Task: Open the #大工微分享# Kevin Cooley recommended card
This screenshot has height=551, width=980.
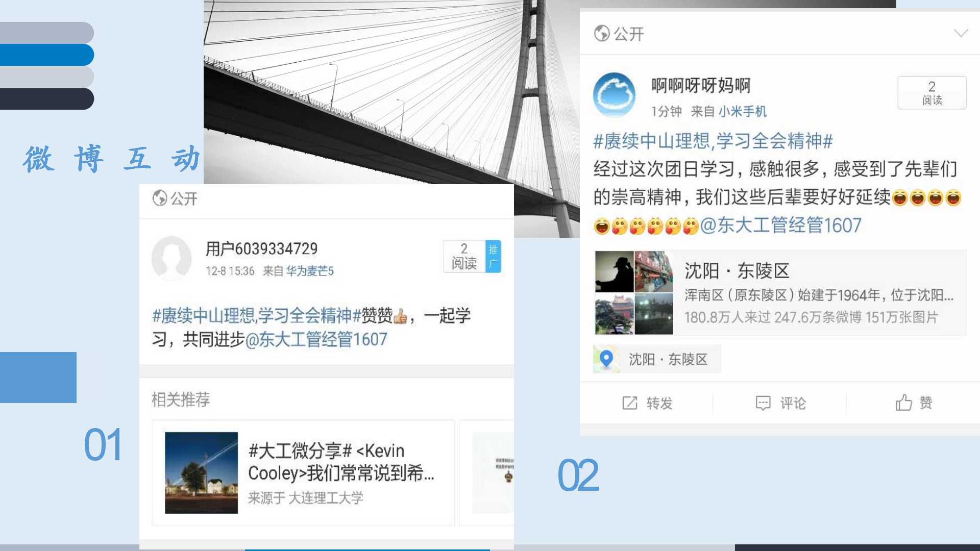Action: tap(303, 473)
